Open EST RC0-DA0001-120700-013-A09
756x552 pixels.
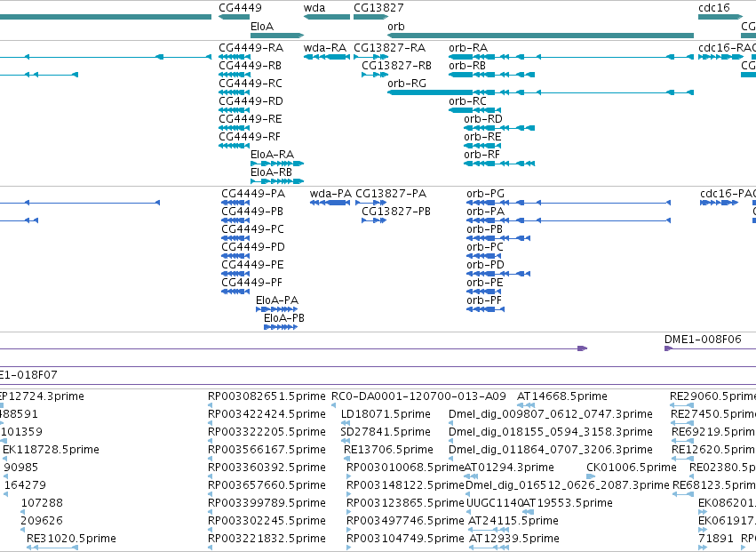pos(419,396)
